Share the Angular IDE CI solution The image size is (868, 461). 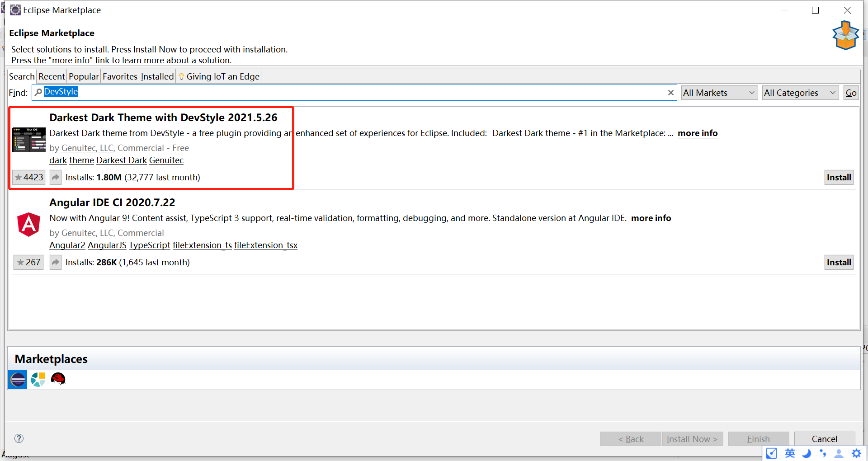tap(56, 262)
